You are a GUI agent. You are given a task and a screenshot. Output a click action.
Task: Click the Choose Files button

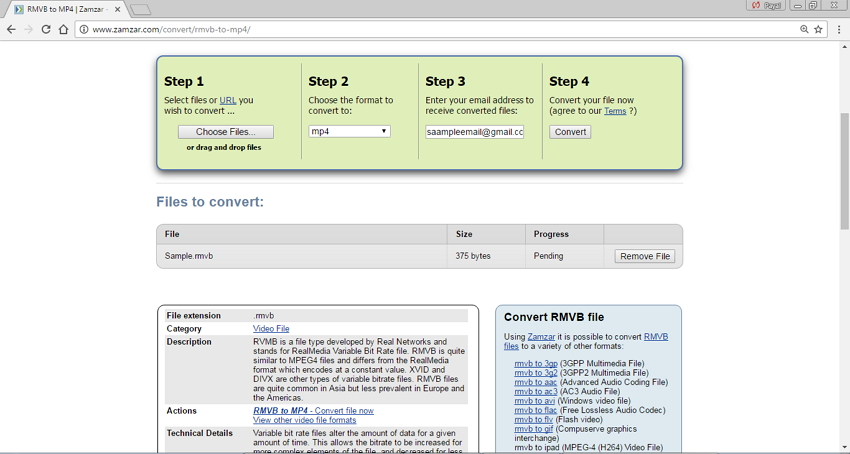pos(226,132)
